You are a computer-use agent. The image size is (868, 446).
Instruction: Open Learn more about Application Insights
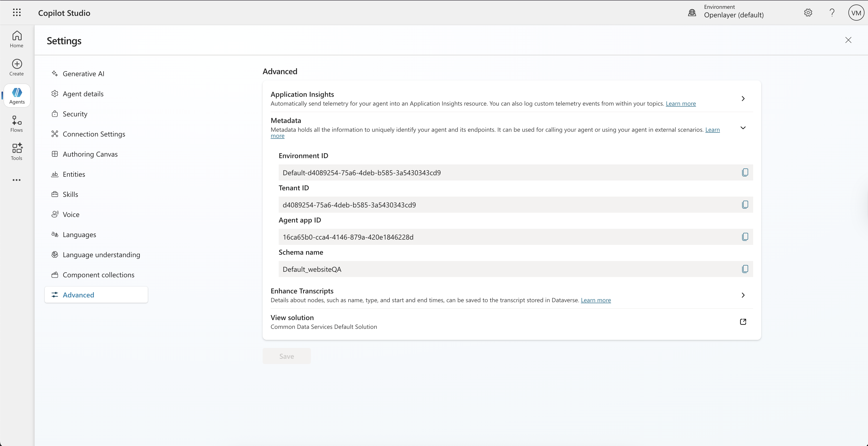[681, 104]
